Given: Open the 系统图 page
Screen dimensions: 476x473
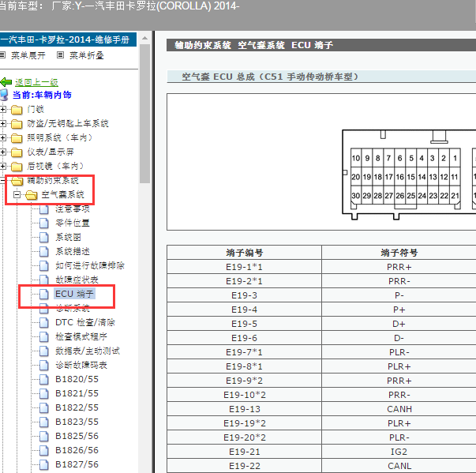Looking at the screenshot, I should tap(68, 238).
